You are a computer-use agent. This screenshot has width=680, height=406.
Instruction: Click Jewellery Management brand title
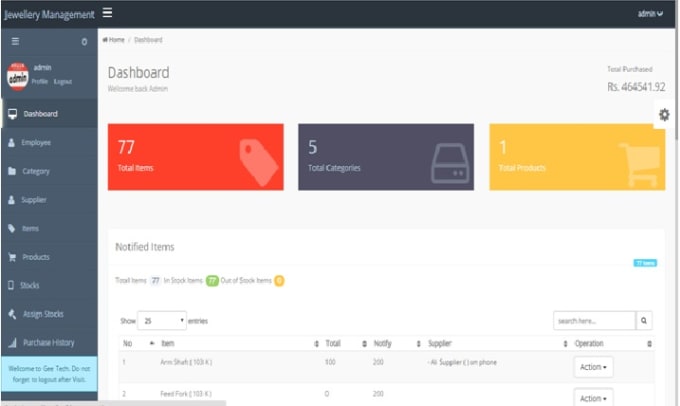click(49, 14)
